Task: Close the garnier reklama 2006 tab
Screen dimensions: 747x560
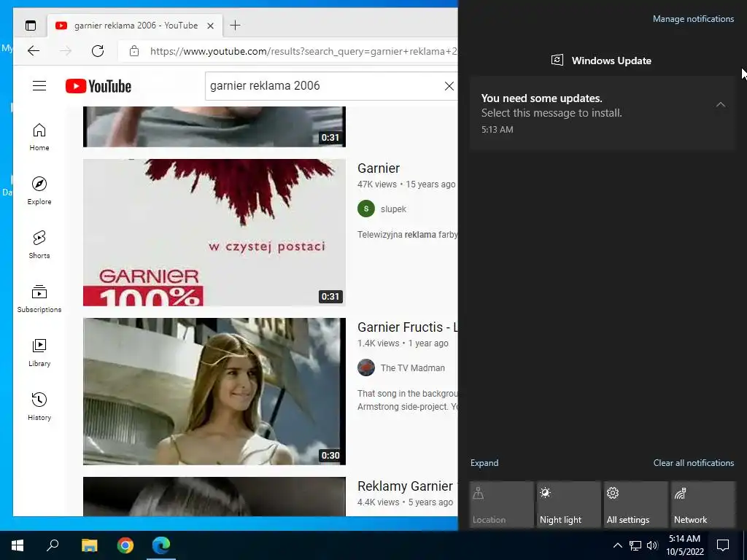Action: [211, 26]
